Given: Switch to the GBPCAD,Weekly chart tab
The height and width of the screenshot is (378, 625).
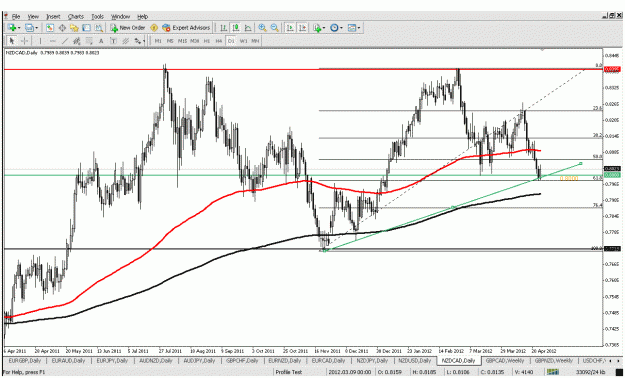Looking at the screenshot, I should pyautogui.click(x=505, y=360).
